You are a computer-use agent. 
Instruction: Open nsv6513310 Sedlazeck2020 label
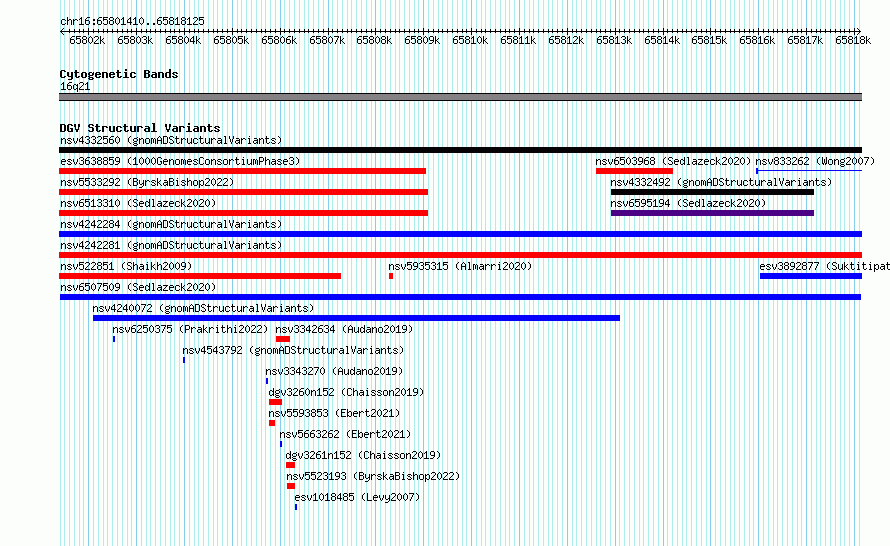[138, 203]
